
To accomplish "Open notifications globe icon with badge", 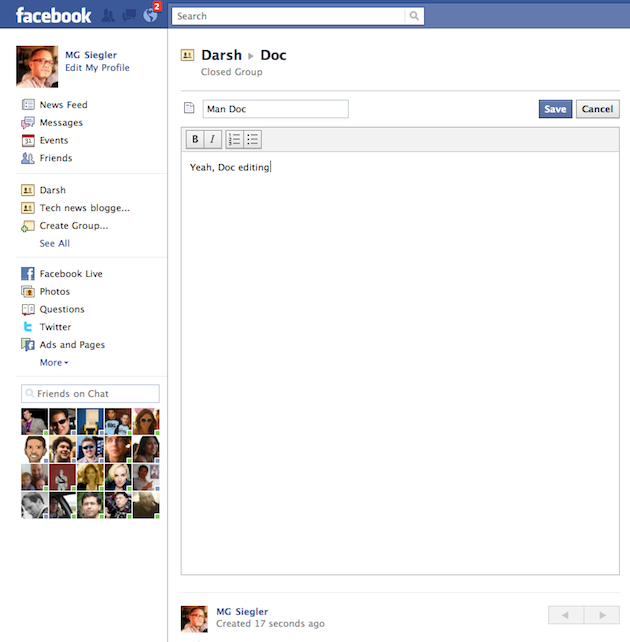I will [x=151, y=15].
